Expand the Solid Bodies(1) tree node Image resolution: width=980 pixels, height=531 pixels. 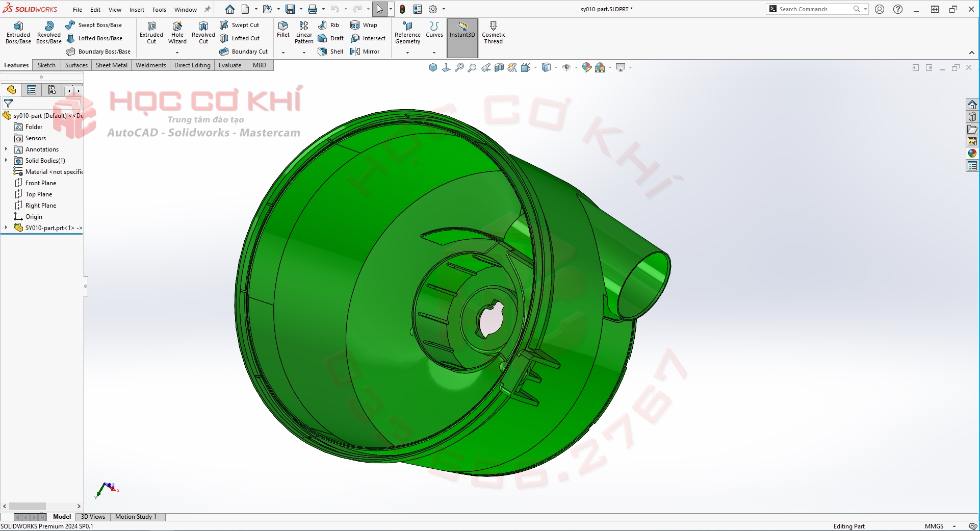[6, 161]
